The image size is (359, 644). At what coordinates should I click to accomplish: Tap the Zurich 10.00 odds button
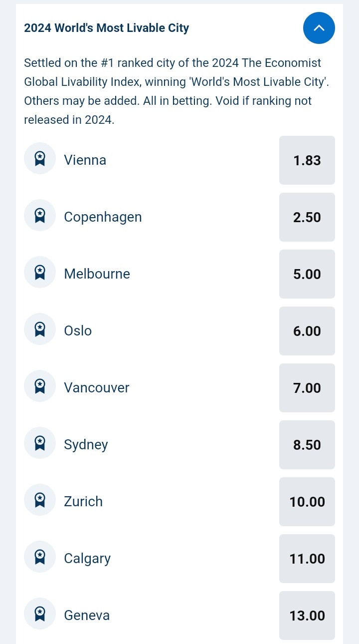[x=307, y=502]
